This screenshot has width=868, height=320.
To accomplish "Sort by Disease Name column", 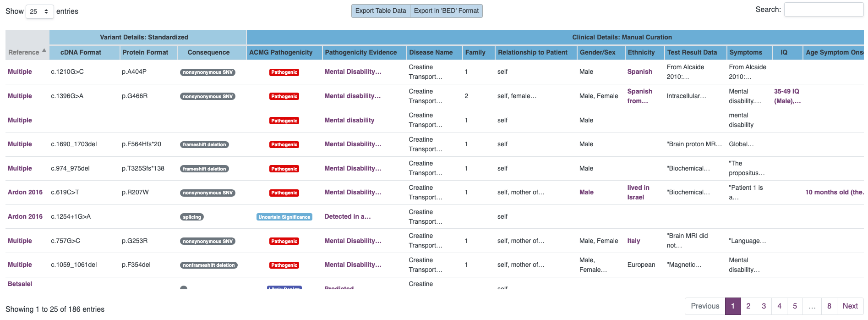I will click(x=434, y=52).
